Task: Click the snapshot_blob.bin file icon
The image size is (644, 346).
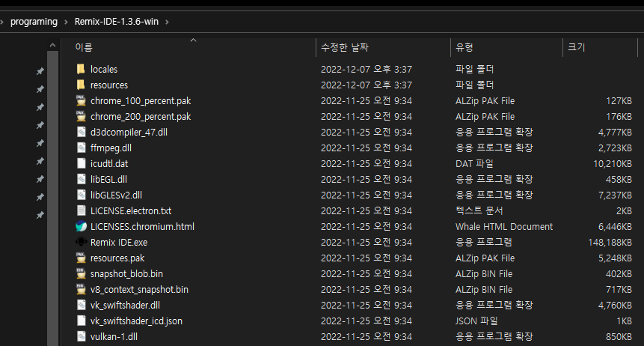Action: coord(81,273)
